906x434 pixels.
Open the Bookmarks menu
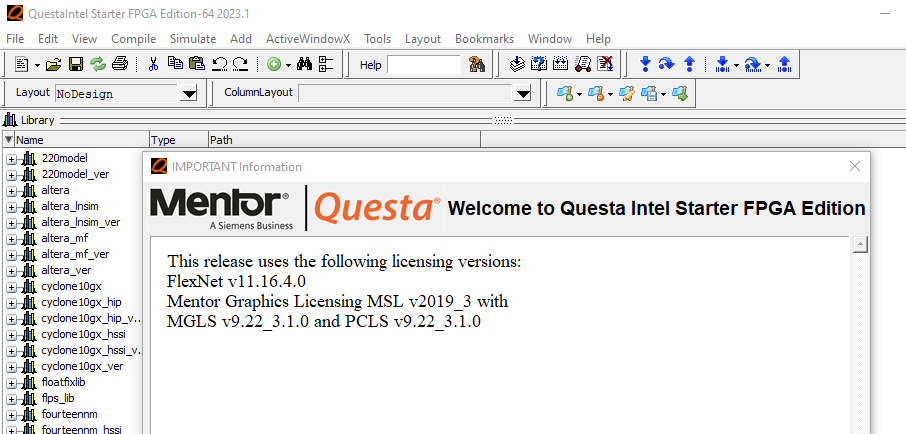point(484,39)
